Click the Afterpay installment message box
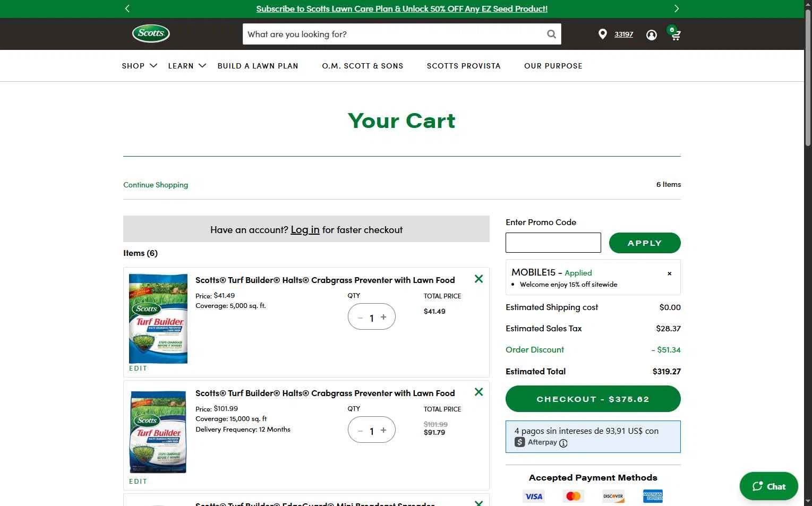Screen dimensions: 812x506 coord(593,436)
